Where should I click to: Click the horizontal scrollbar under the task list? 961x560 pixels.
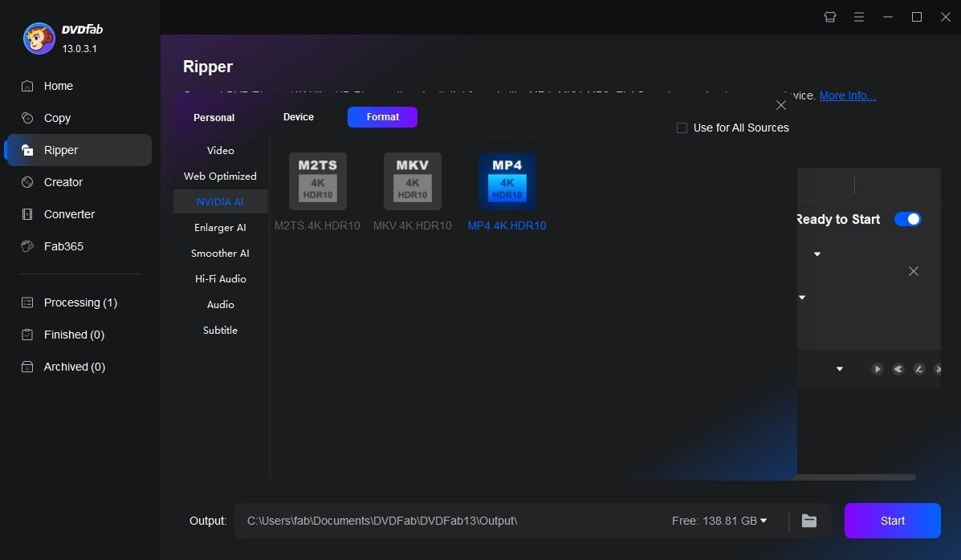(856, 477)
